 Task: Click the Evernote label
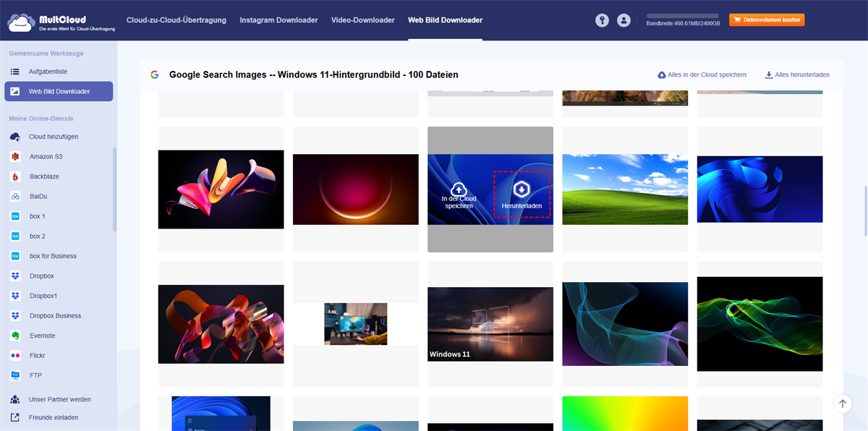point(43,336)
